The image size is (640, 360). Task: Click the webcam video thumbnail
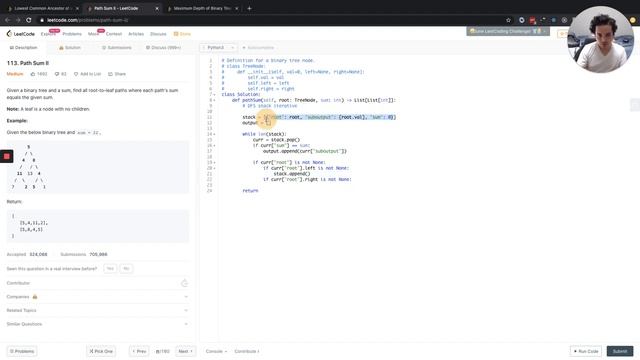[x=601, y=39]
